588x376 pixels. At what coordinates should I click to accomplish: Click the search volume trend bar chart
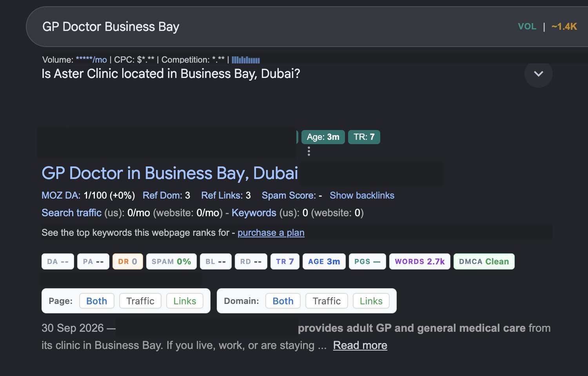pyautogui.click(x=246, y=60)
